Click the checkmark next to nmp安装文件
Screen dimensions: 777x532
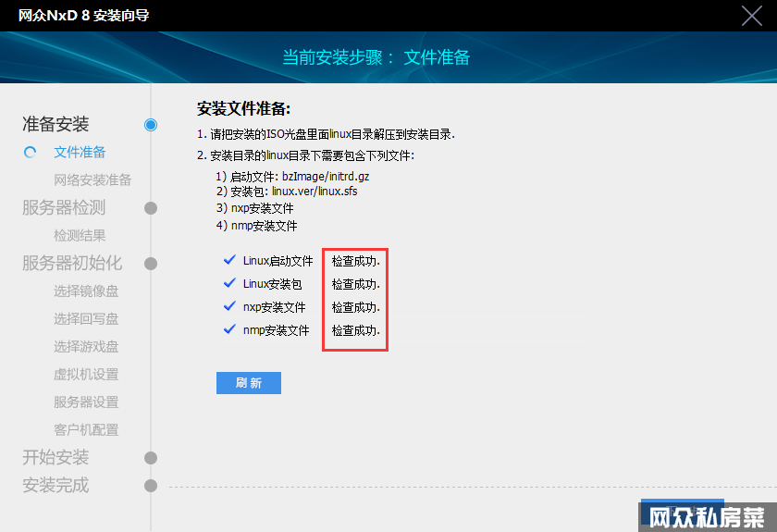(x=229, y=329)
